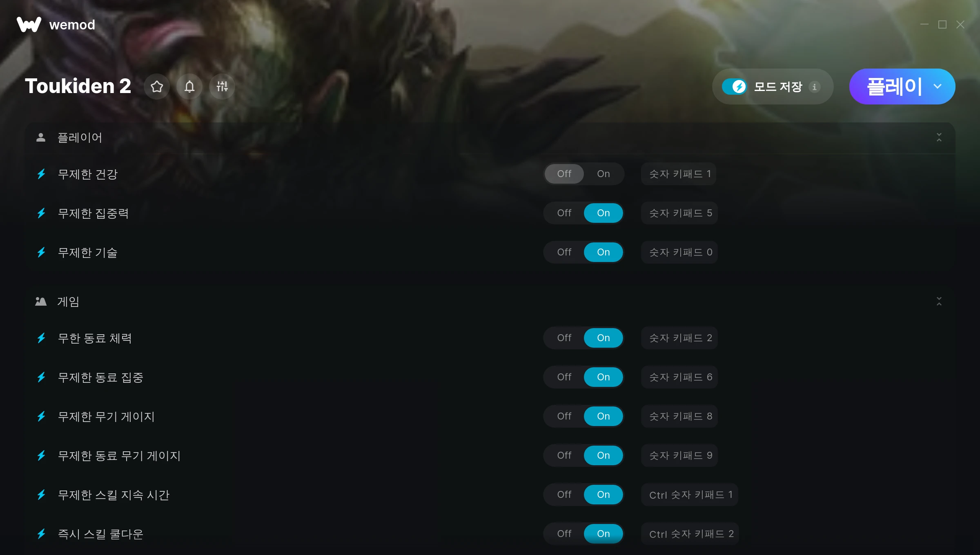This screenshot has width=980, height=555.
Task: Open the sliders settings icon
Action: point(222,87)
